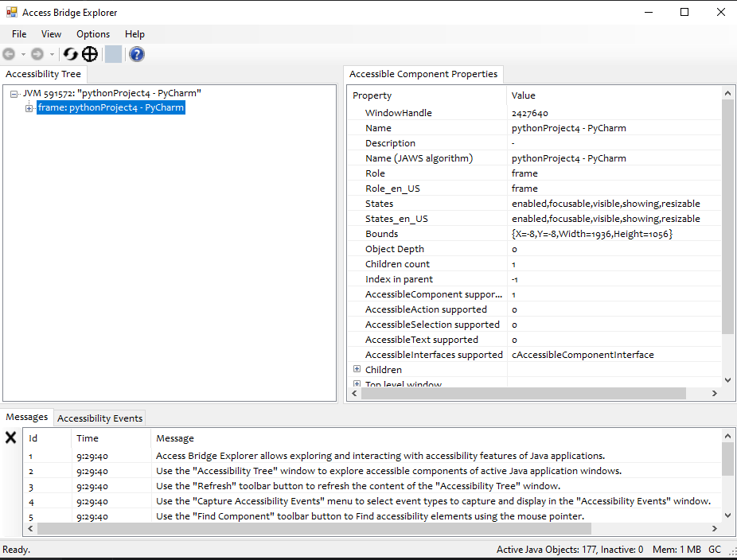
Task: Click the Id column header in Messages
Action: [47, 438]
